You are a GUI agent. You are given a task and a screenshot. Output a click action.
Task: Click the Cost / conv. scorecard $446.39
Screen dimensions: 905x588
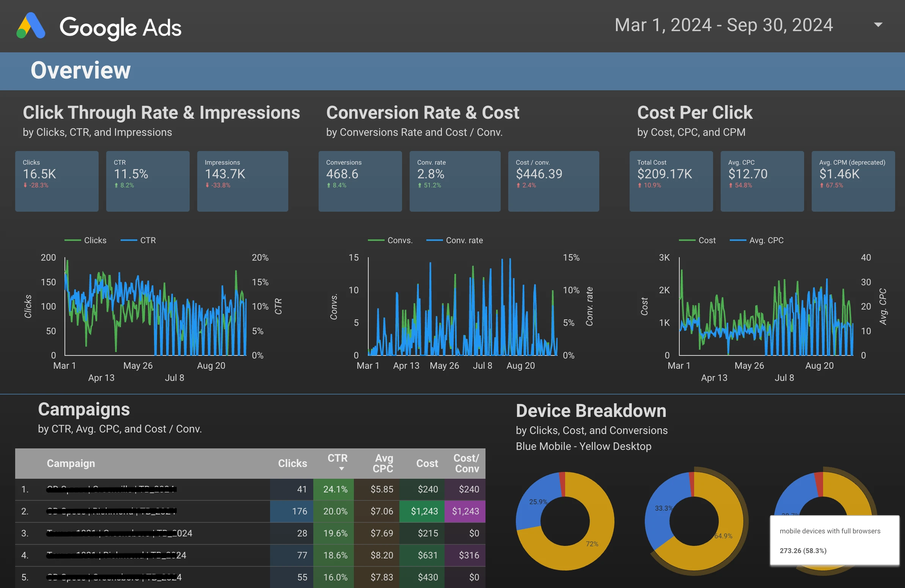pyautogui.click(x=554, y=181)
